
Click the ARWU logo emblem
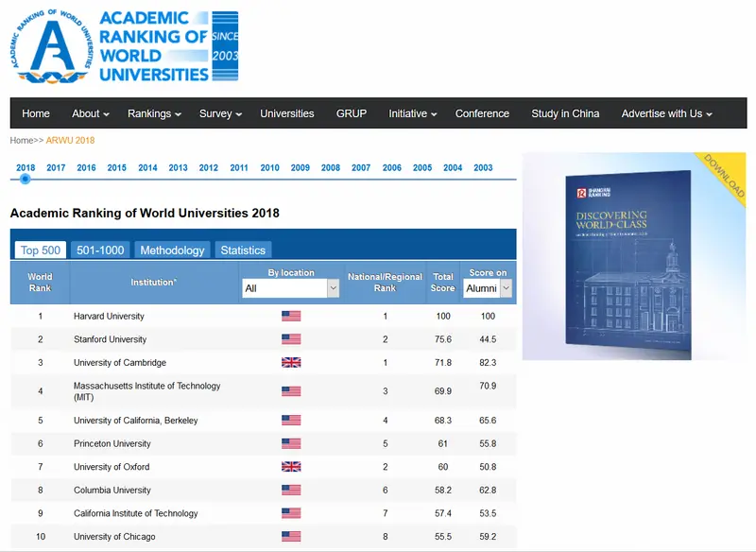point(51,46)
